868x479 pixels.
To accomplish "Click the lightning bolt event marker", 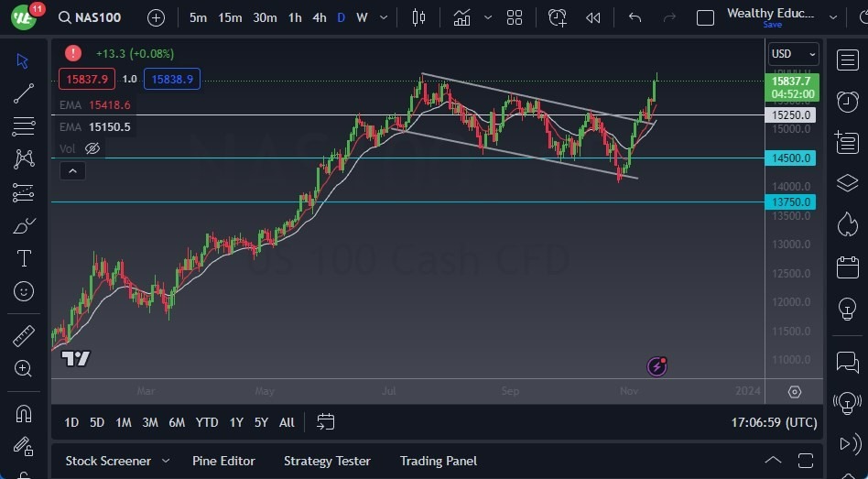I will [656, 366].
